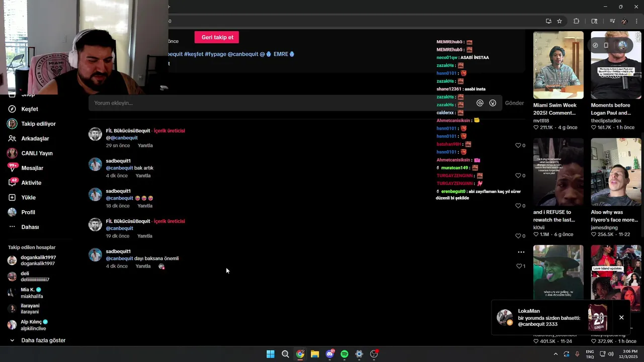Open Alp Kılınç followed account
644x362 pixels.
click(x=34, y=325)
